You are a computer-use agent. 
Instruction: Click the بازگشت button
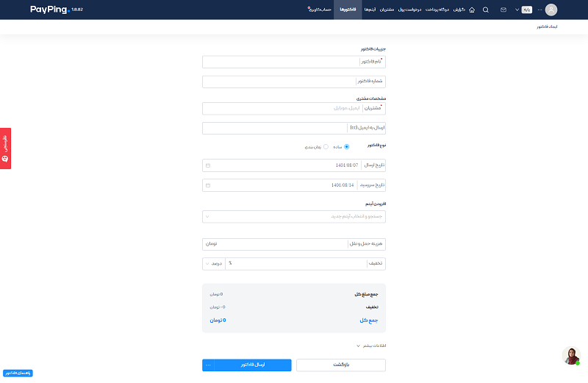tap(341, 365)
